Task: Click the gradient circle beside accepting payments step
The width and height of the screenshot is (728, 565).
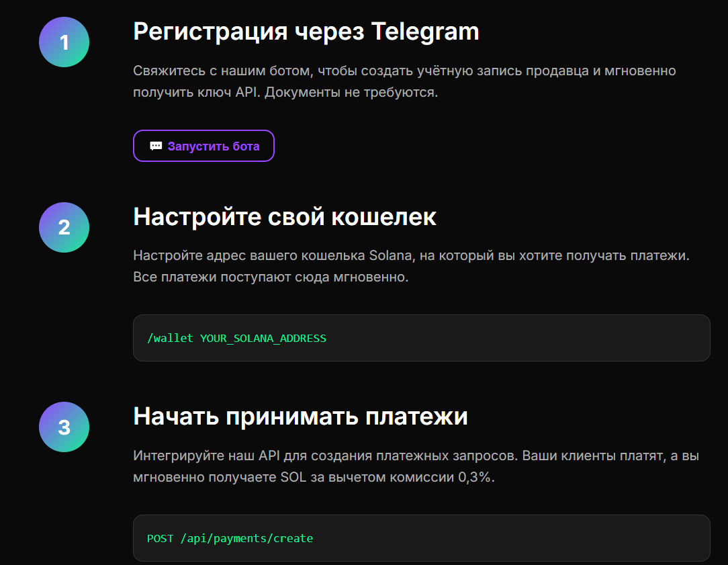Action: pos(64,427)
